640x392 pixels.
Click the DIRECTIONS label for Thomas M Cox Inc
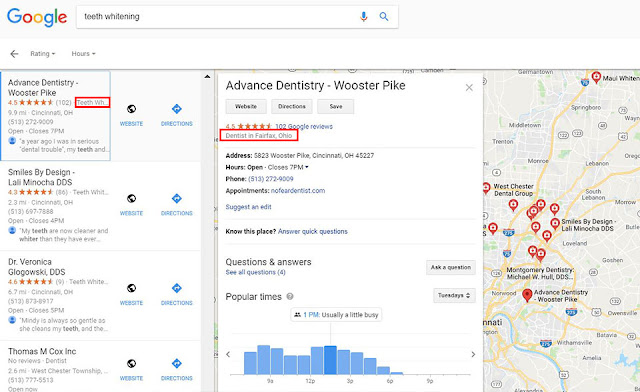(177, 379)
